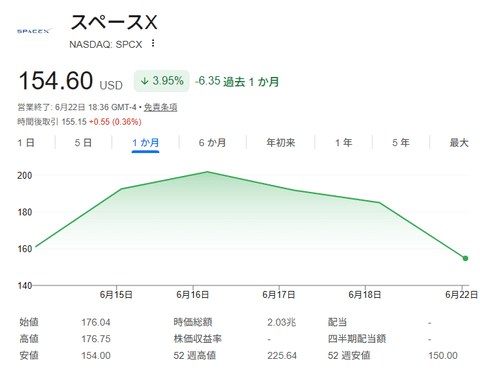Click the +0.55 (0.36%) after-hours change
The width and height of the screenshot is (480, 372).
pos(115,122)
